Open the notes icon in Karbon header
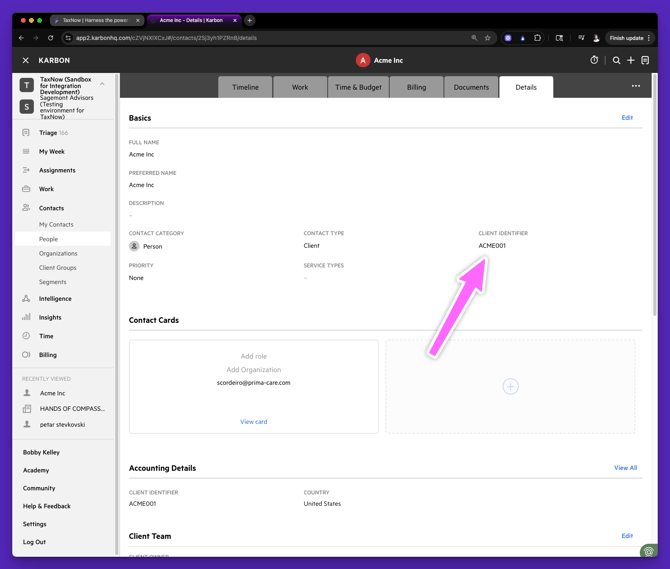This screenshot has width=670, height=569. tap(645, 60)
